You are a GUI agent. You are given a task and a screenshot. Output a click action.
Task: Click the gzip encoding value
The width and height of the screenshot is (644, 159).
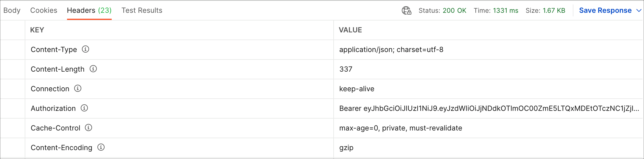(346, 148)
